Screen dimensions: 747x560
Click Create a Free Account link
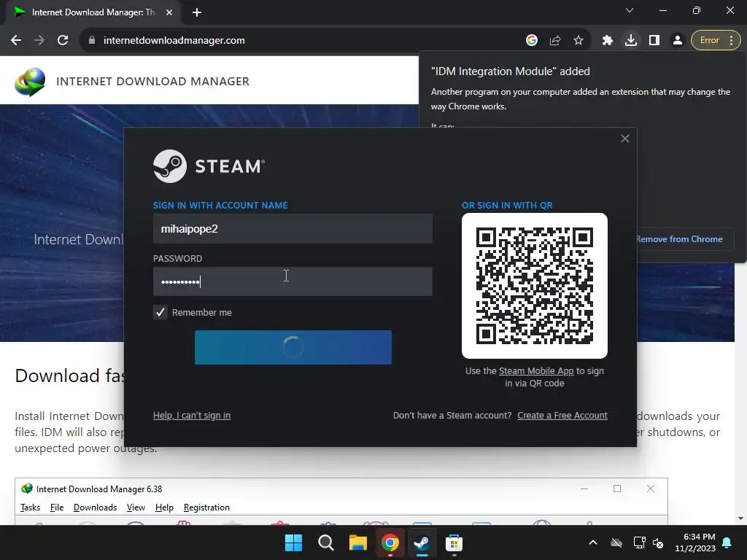tap(562, 415)
